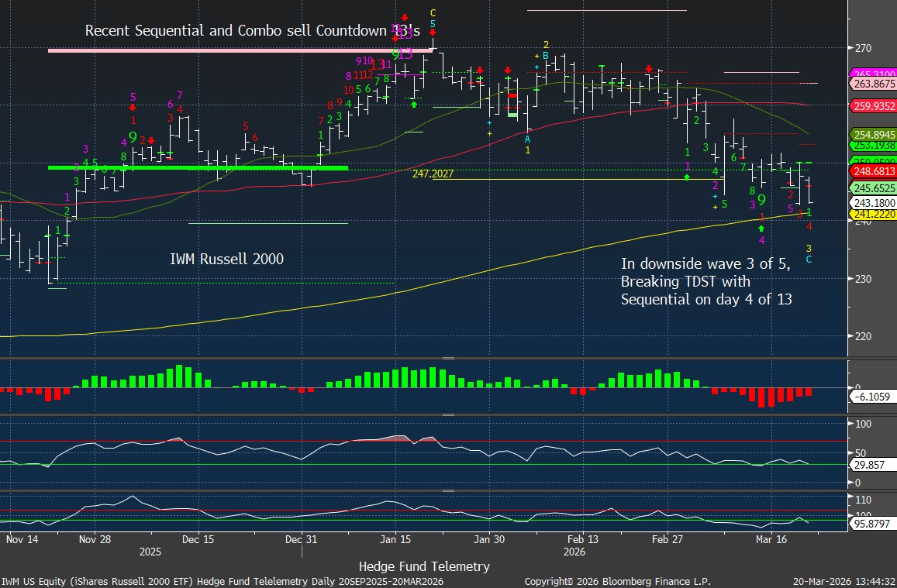Click the 'Hedge Fund Telemetry' chart title
The width and height of the screenshot is (897, 588).
pos(424,566)
